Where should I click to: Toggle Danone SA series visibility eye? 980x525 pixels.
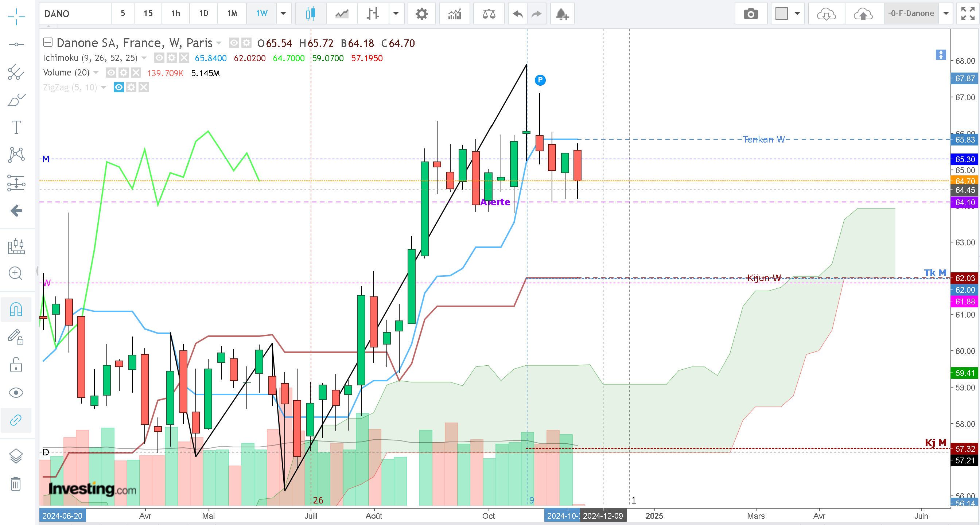click(234, 43)
